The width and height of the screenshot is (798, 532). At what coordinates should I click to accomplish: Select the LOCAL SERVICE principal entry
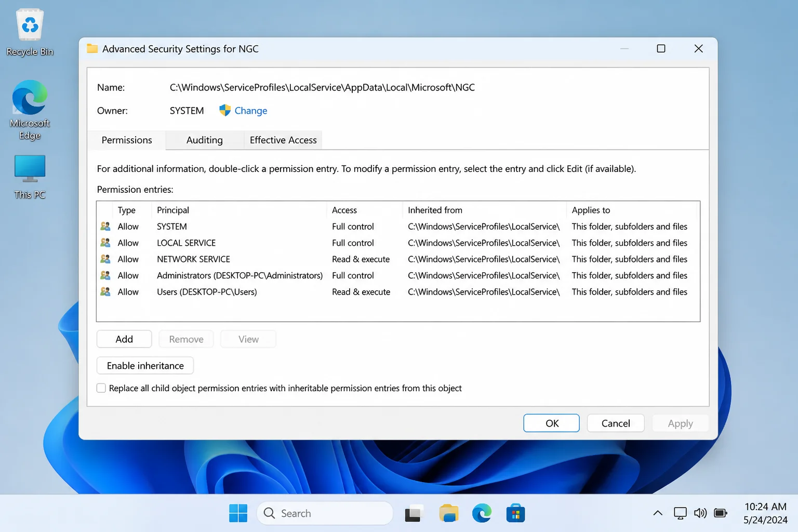point(186,243)
